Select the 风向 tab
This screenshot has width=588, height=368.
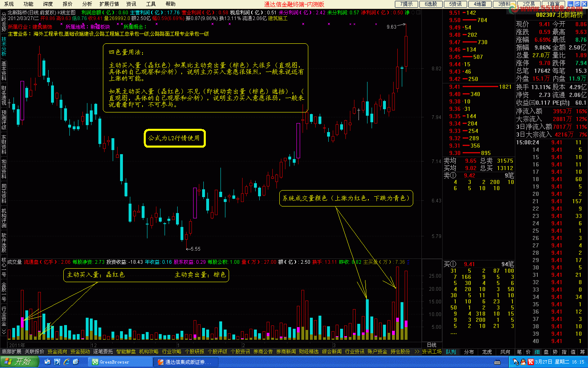505,352
